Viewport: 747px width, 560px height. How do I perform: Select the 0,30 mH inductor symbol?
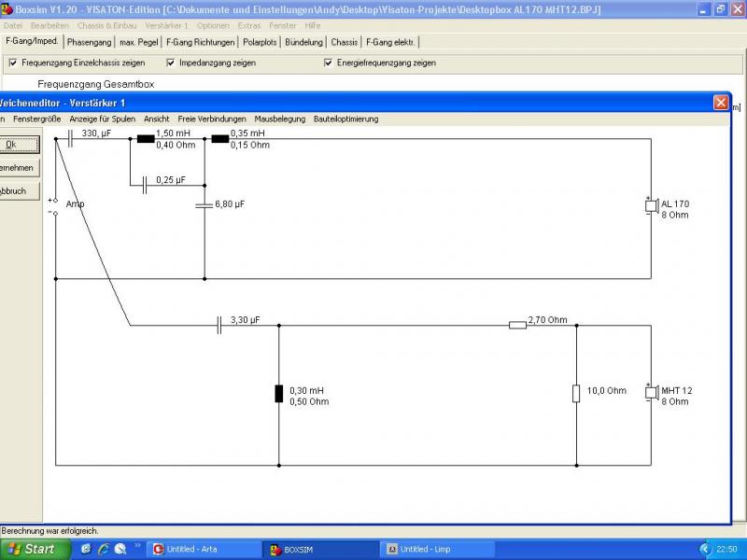(278, 394)
